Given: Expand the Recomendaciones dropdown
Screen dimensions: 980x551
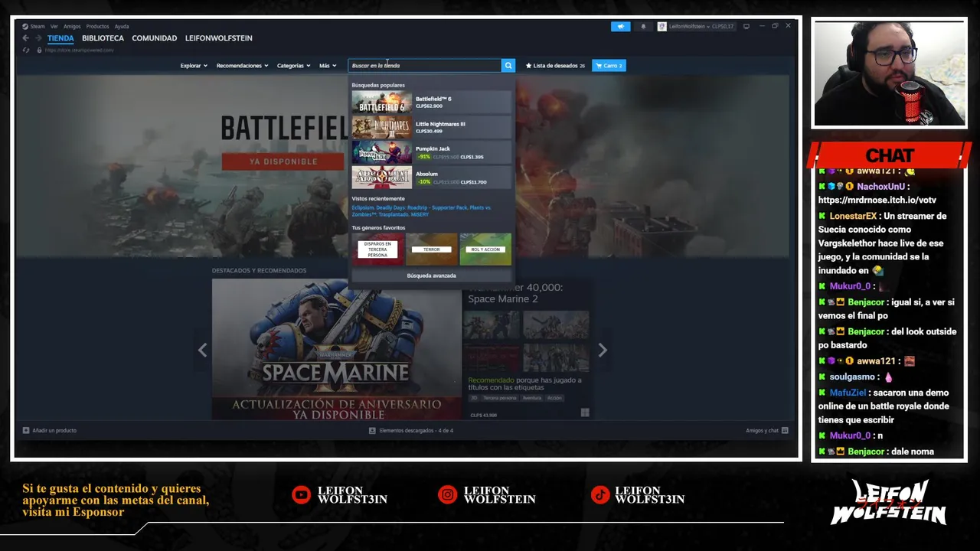Looking at the screenshot, I should (242, 66).
